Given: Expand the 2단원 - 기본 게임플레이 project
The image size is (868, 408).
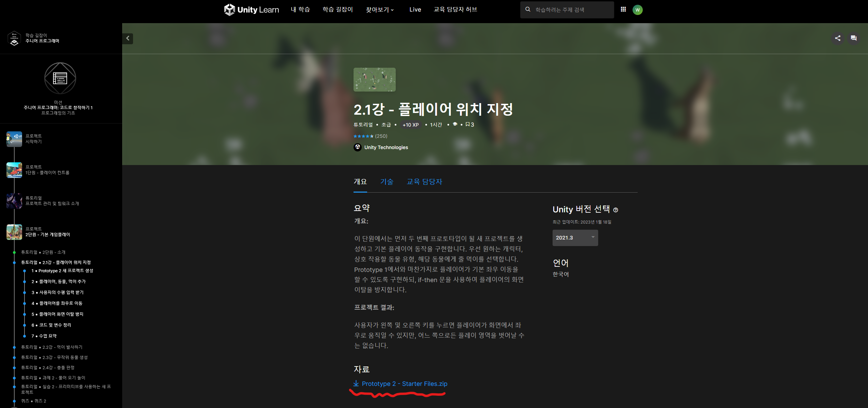Looking at the screenshot, I should click(48, 234).
